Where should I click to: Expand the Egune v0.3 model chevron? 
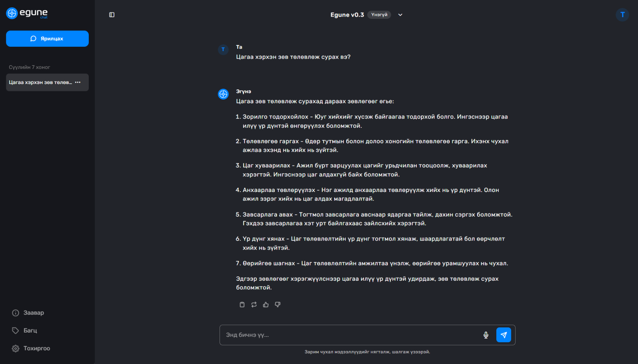400,15
